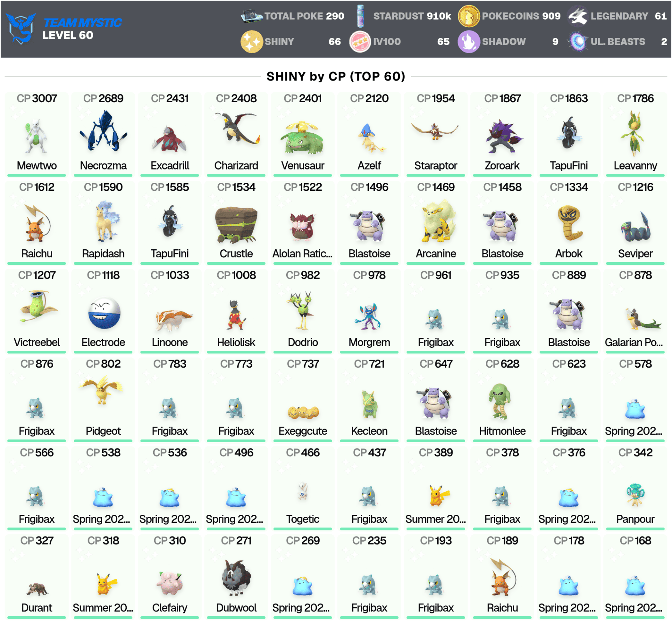Pick the Blastoise CP 889 sprite

567,314
